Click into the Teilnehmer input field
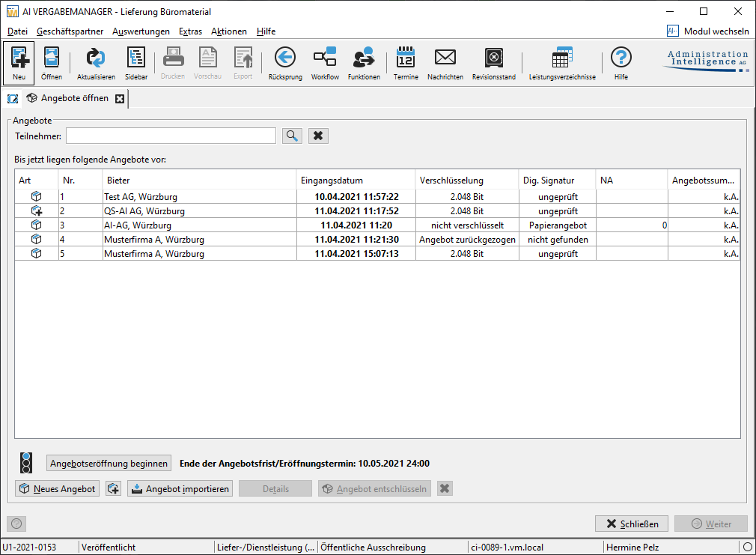The image size is (756, 555). pyautogui.click(x=171, y=136)
